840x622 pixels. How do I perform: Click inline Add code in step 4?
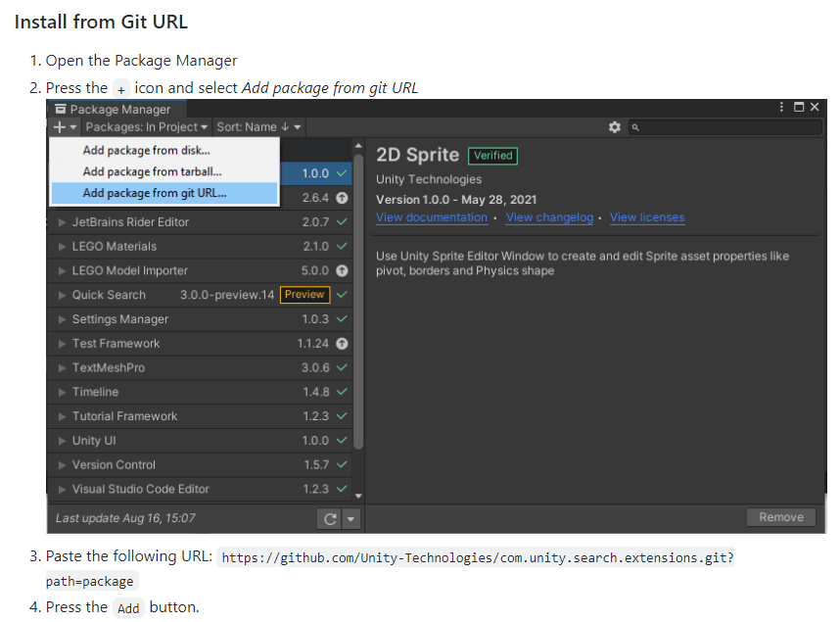[128, 608]
